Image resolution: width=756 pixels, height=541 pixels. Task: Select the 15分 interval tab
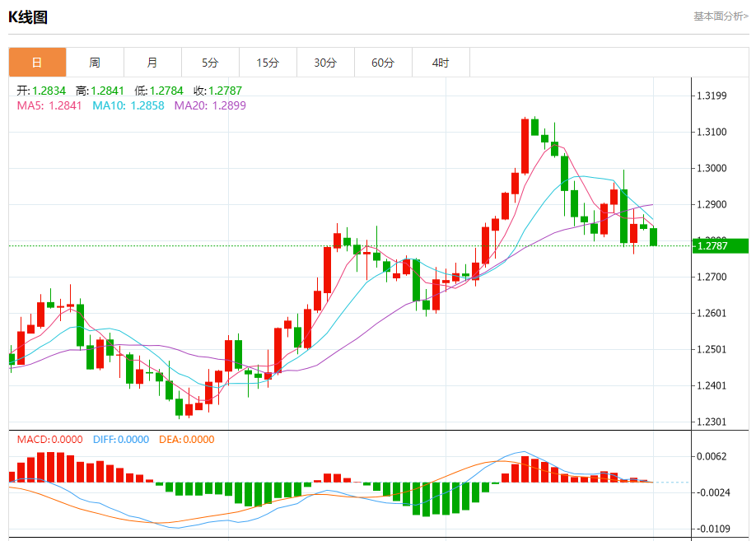click(268, 63)
